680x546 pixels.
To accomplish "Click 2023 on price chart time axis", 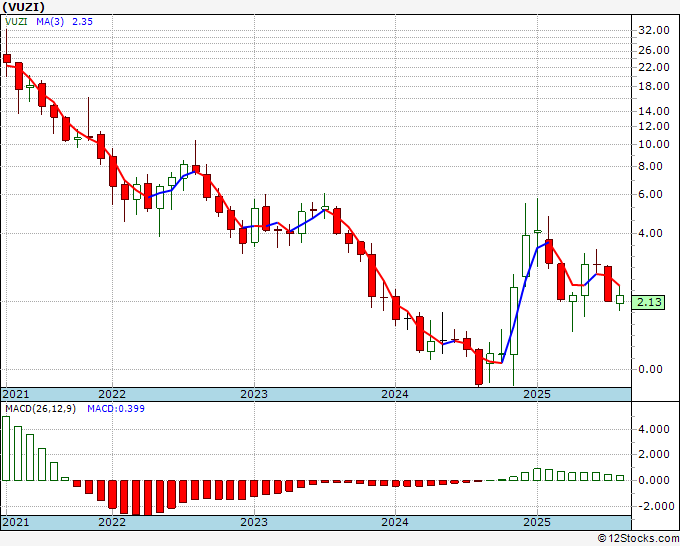I will click(254, 394).
